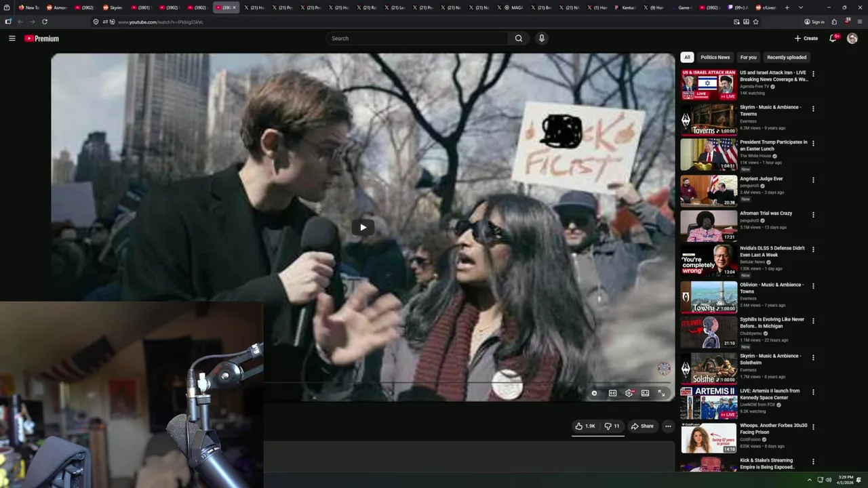Switch to the Skyrim browser tab
This screenshot has height=488, width=868.
(113, 7)
